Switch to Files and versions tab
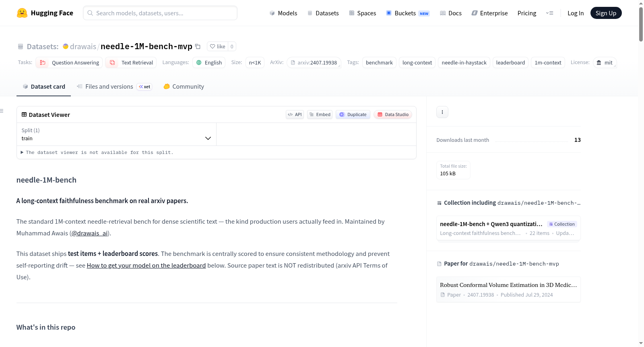The height and width of the screenshot is (347, 644). 114,87
